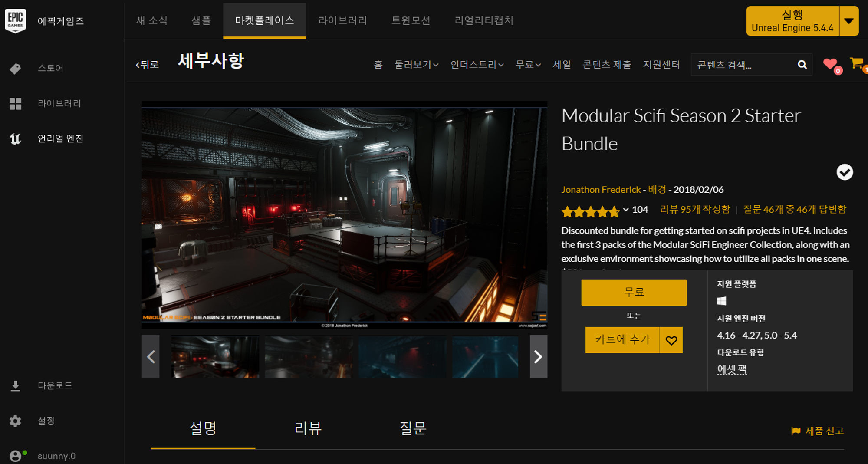Screen dimensions: 868x464
Task: Open the 라이브러리 grid icon in sidebar
Action: [15, 104]
